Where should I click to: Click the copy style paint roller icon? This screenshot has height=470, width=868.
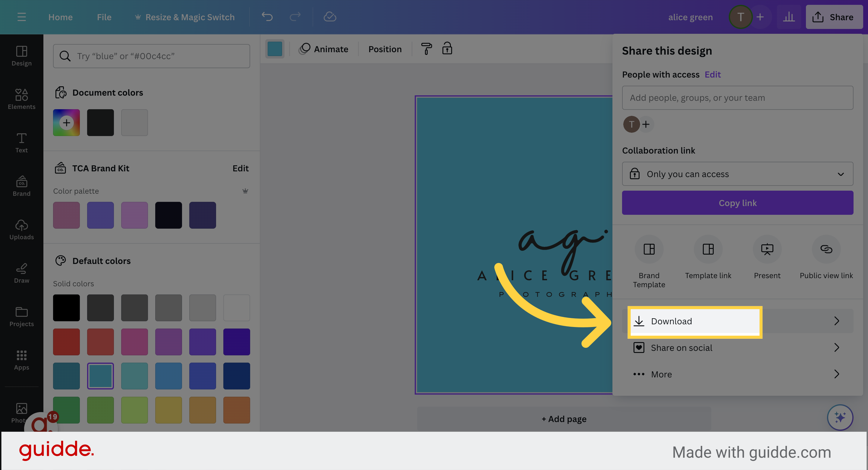tap(426, 49)
